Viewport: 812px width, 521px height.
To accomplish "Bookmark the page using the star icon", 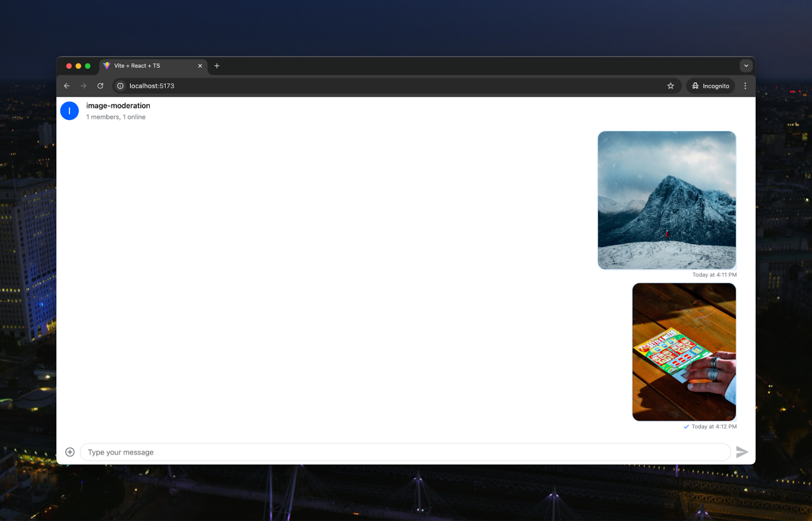I will pos(671,86).
